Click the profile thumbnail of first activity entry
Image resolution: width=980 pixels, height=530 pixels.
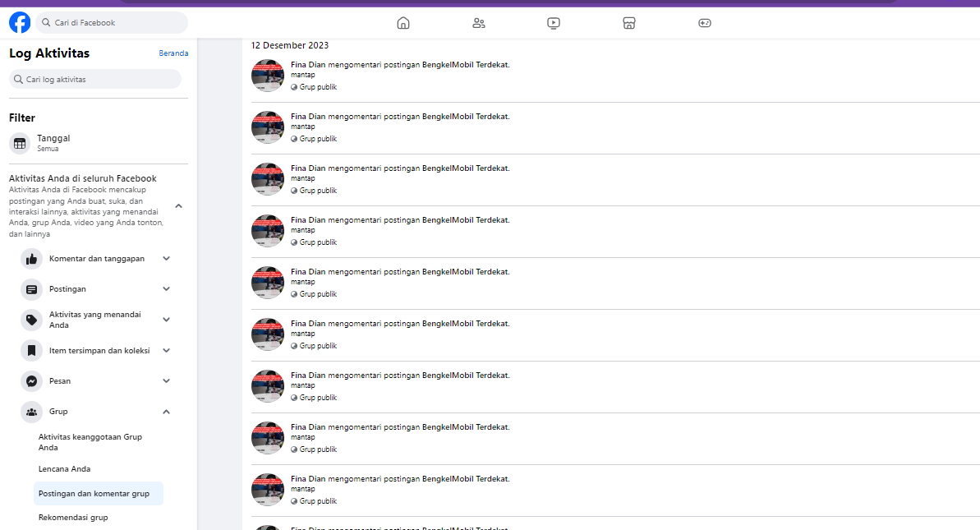268,76
